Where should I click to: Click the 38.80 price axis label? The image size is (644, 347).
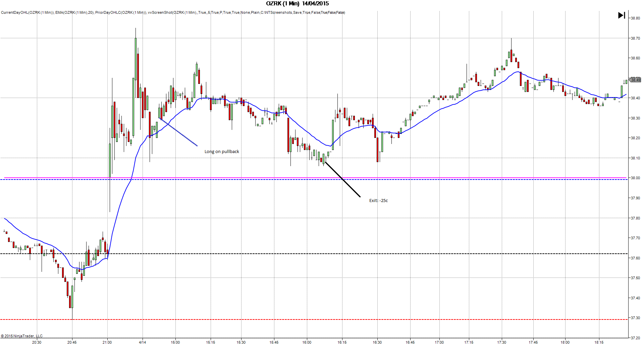click(x=635, y=18)
